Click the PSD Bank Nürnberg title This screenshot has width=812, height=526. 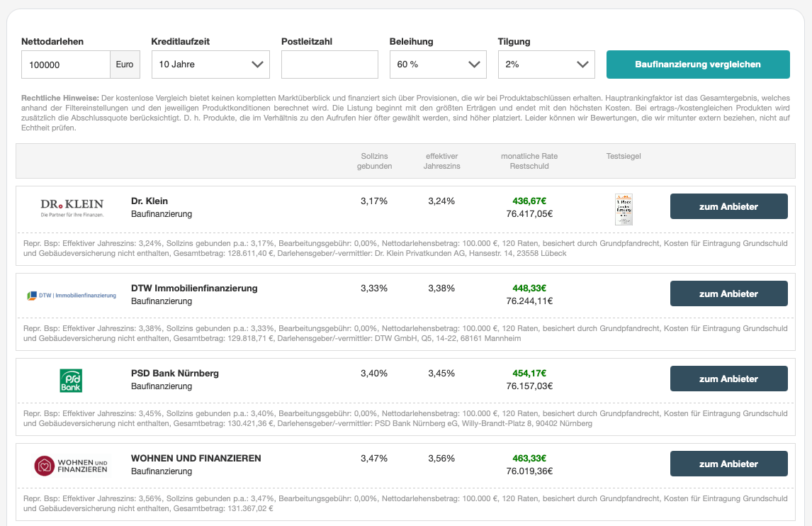tap(175, 374)
